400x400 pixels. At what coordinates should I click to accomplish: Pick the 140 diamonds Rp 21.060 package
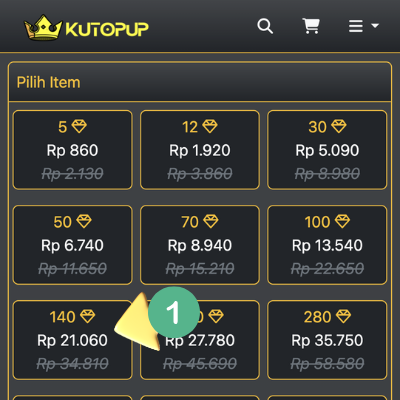[72, 340]
